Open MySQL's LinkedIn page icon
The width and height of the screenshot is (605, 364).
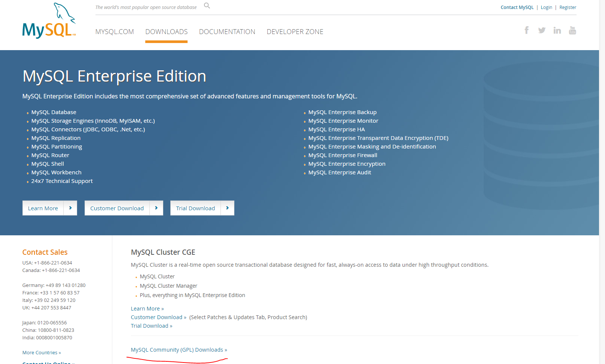tap(557, 30)
